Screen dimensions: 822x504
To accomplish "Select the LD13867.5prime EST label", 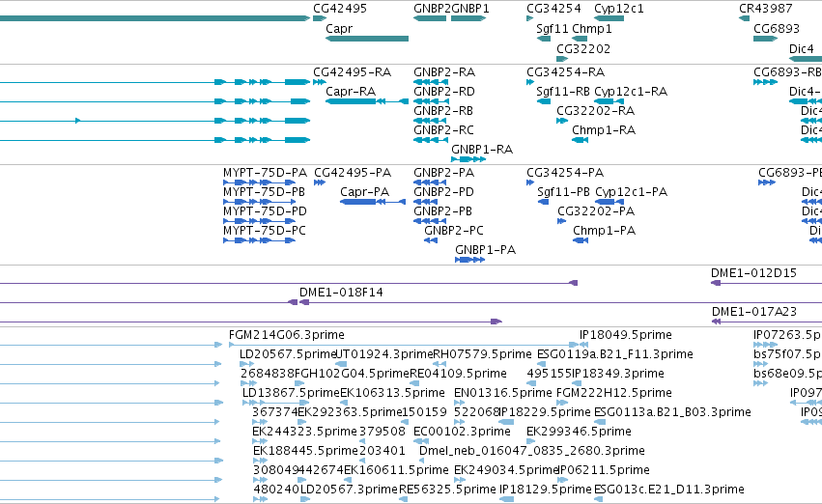I will pos(291,393).
